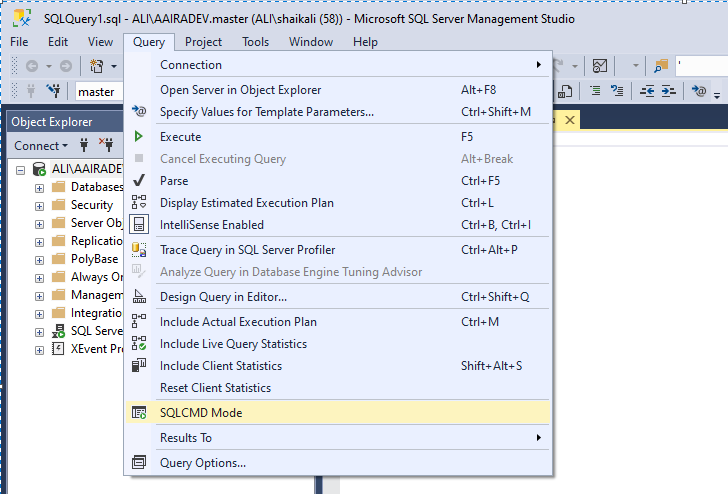Expand the Integration Services folder

point(39,314)
